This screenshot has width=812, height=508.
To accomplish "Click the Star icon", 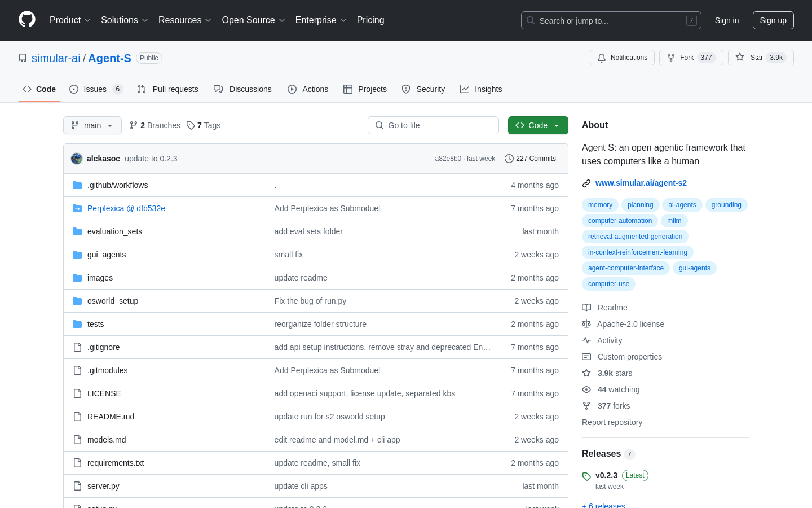I will click(740, 58).
